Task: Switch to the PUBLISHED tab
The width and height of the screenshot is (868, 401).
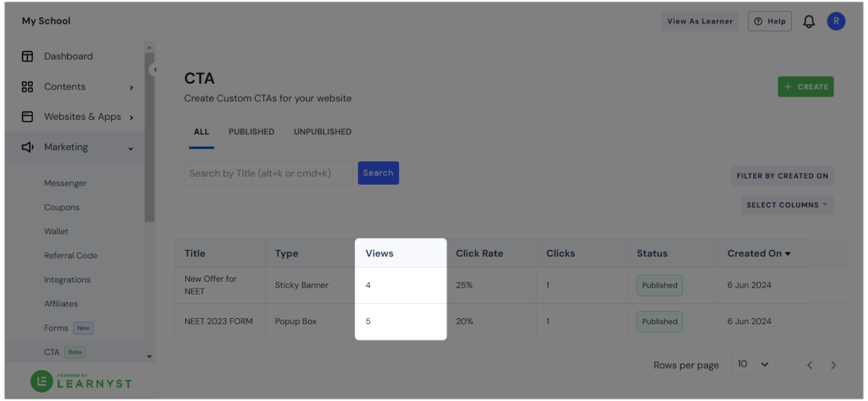Action: [251, 131]
